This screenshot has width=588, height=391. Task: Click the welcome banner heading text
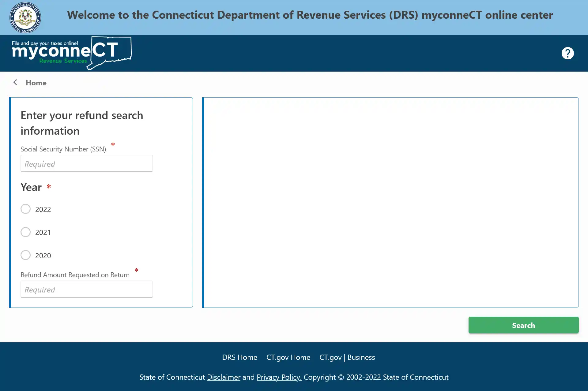pos(310,15)
